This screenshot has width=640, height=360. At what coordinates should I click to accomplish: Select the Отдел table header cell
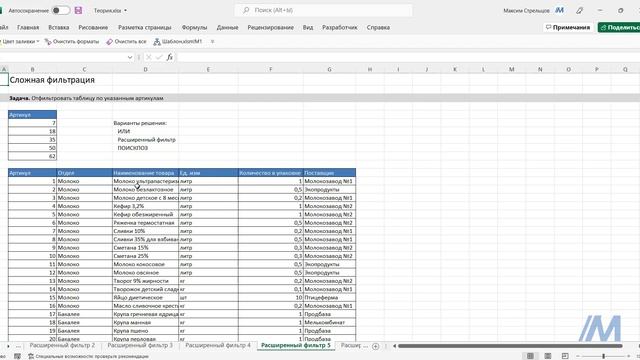click(x=84, y=173)
